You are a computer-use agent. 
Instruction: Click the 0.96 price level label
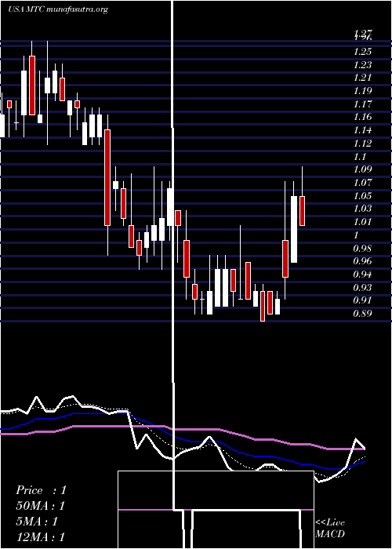pos(362,261)
